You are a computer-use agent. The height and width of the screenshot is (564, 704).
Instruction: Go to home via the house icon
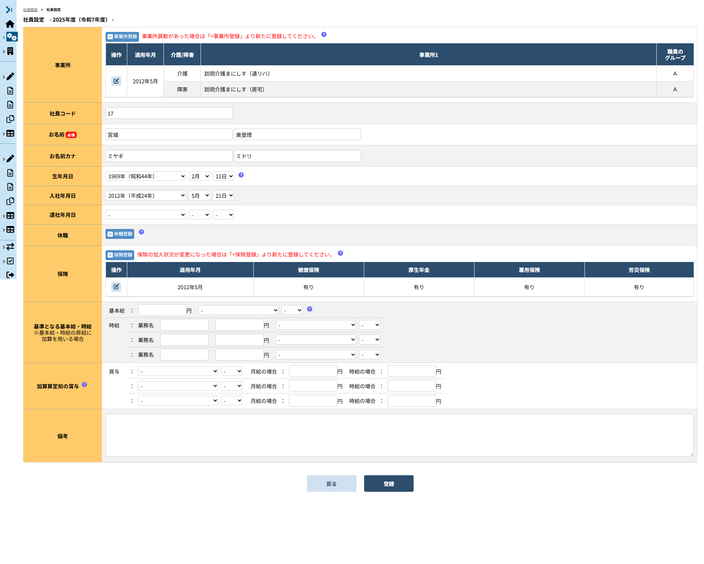pos(10,24)
